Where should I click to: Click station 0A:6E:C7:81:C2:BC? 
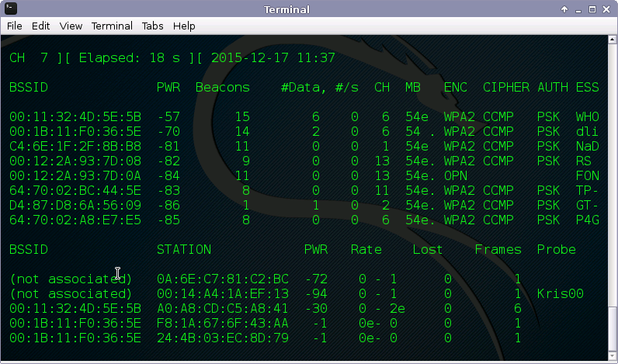click(223, 279)
